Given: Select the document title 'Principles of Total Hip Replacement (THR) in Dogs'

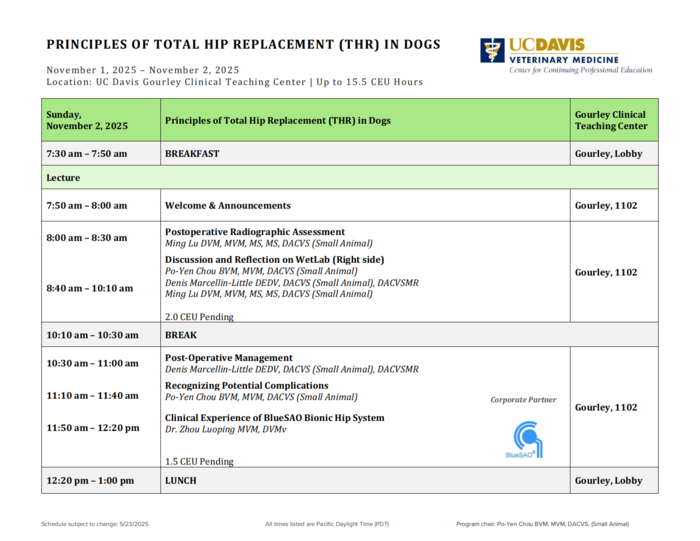Looking at the screenshot, I should click(x=243, y=45).
